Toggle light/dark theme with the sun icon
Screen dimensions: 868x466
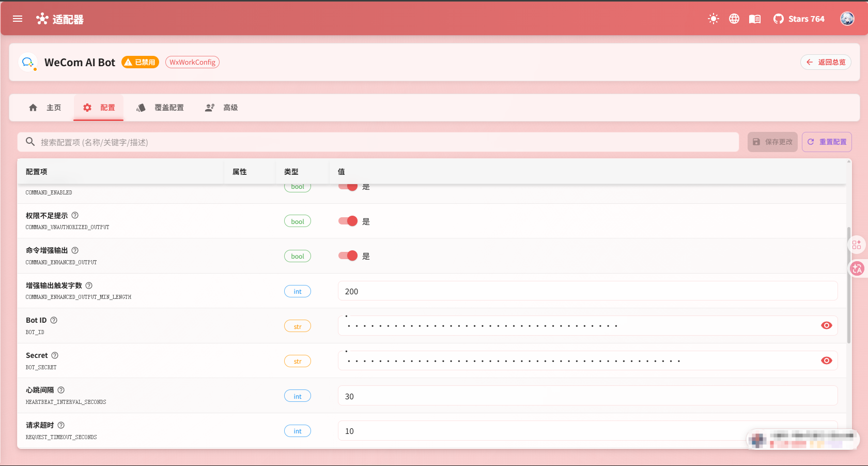click(x=714, y=19)
